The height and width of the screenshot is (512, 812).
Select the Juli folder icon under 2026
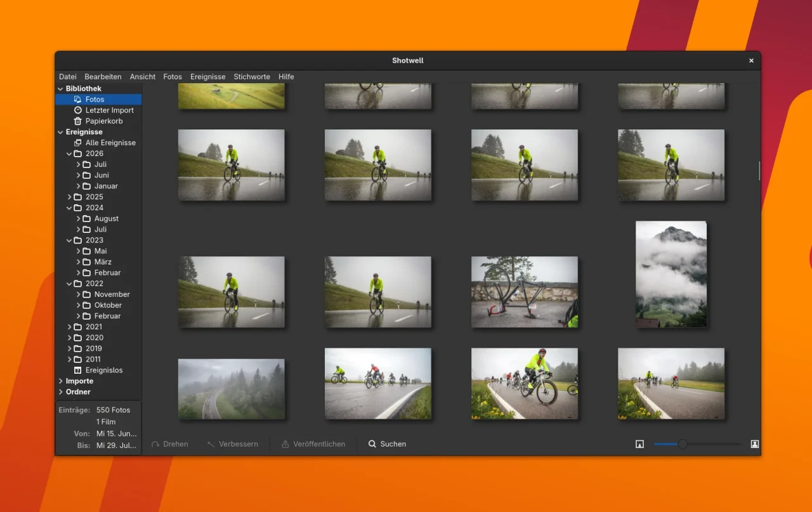tap(86, 164)
